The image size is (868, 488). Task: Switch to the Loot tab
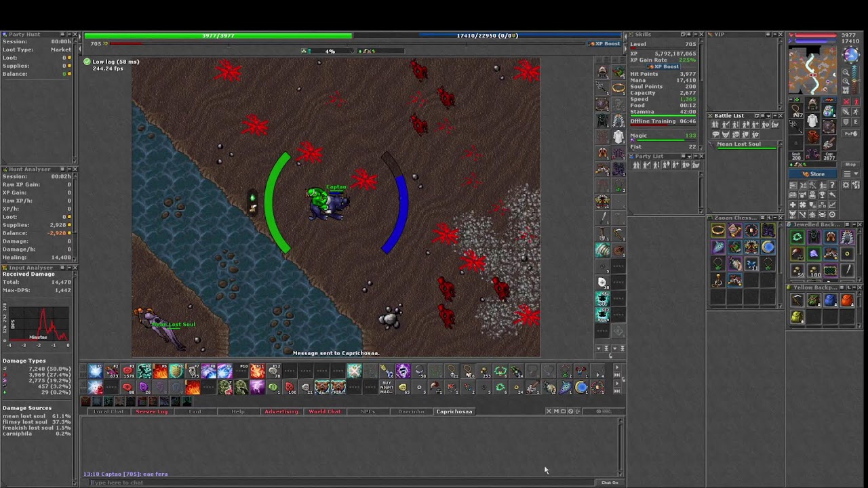point(195,411)
